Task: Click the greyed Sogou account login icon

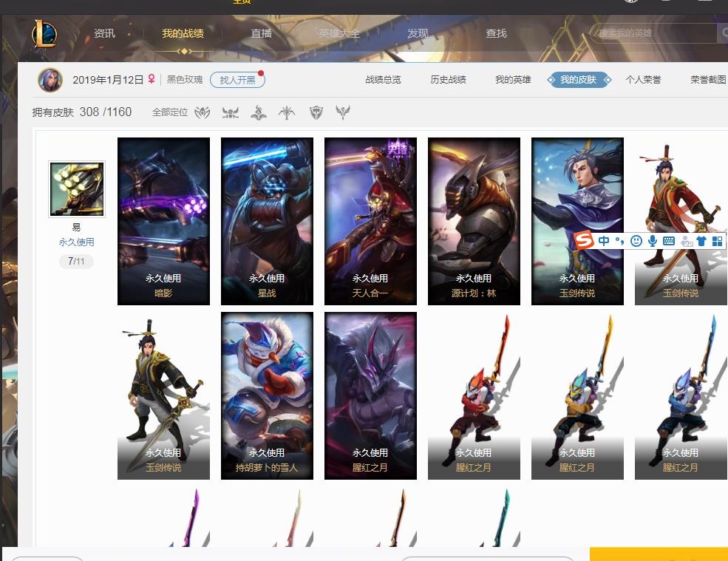Action: 686,241
